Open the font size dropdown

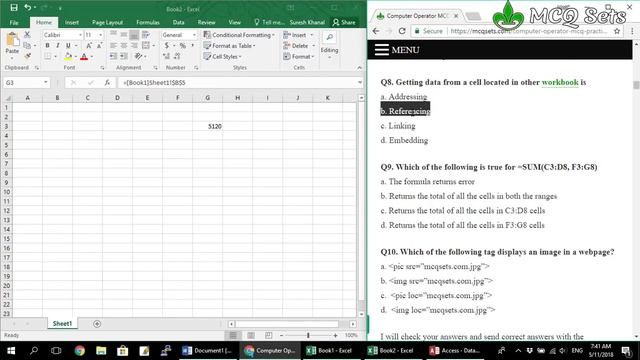pyautogui.click(x=100, y=35)
